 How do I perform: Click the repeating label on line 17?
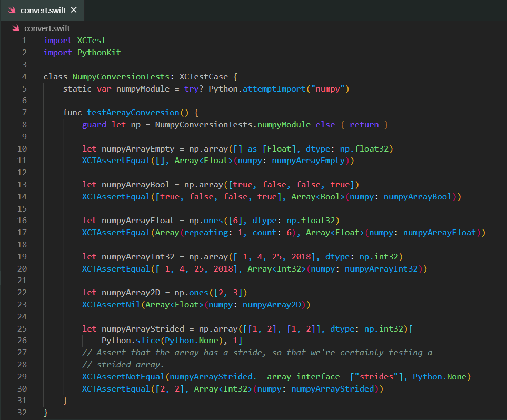pos(206,233)
